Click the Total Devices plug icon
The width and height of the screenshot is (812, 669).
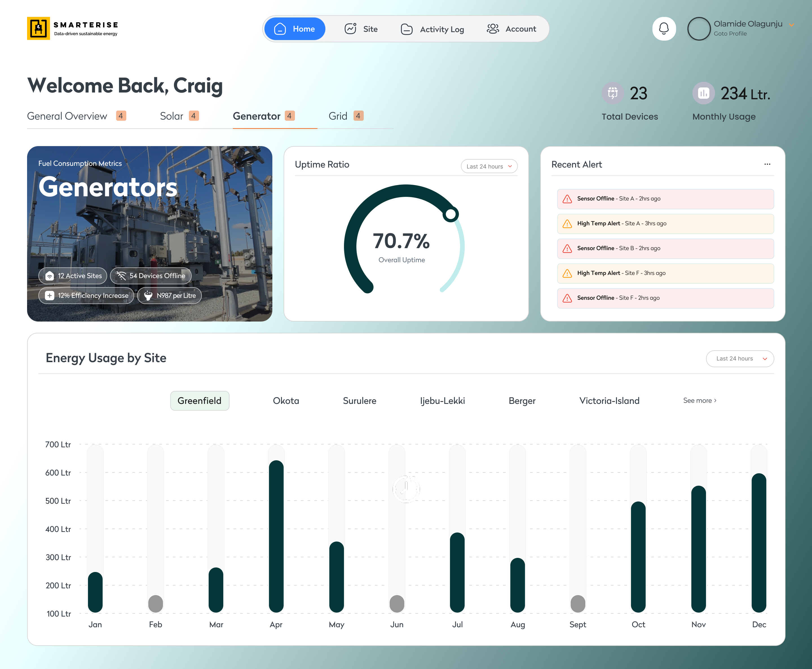612,93
